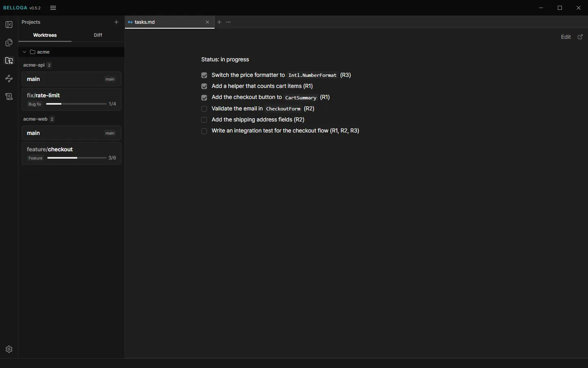Click the acme-api group label

[34, 65]
